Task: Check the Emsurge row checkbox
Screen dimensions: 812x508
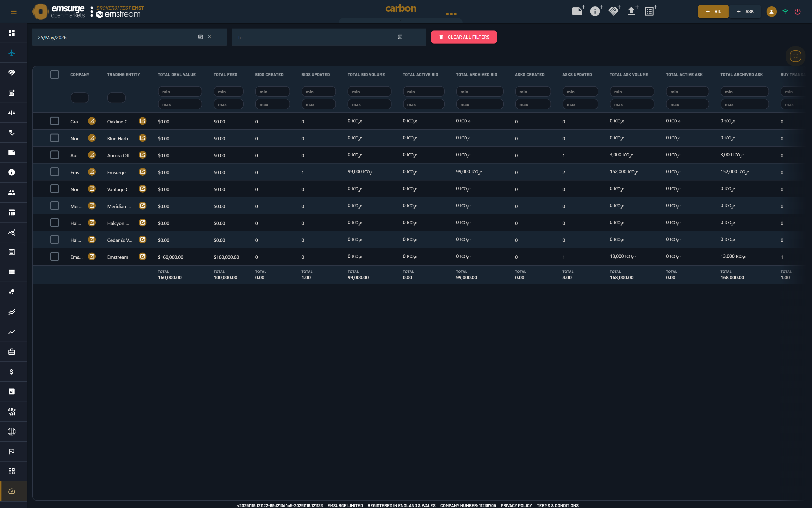Action: tap(54, 172)
